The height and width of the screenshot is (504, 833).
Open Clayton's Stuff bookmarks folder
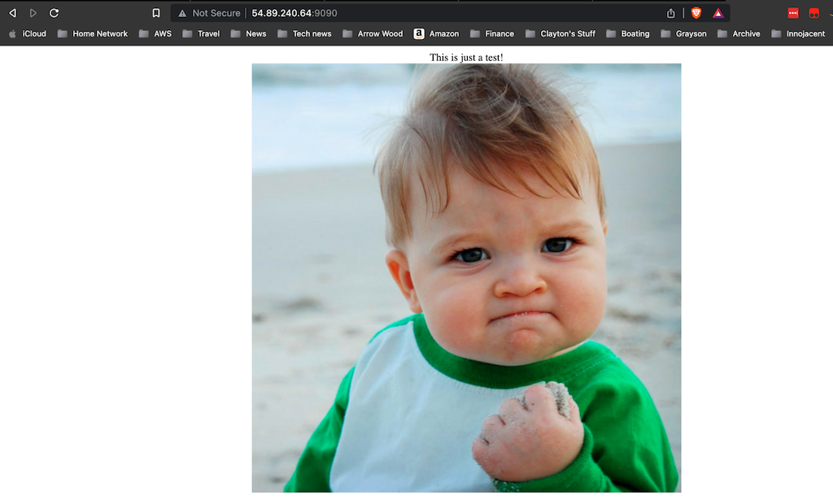tap(560, 33)
